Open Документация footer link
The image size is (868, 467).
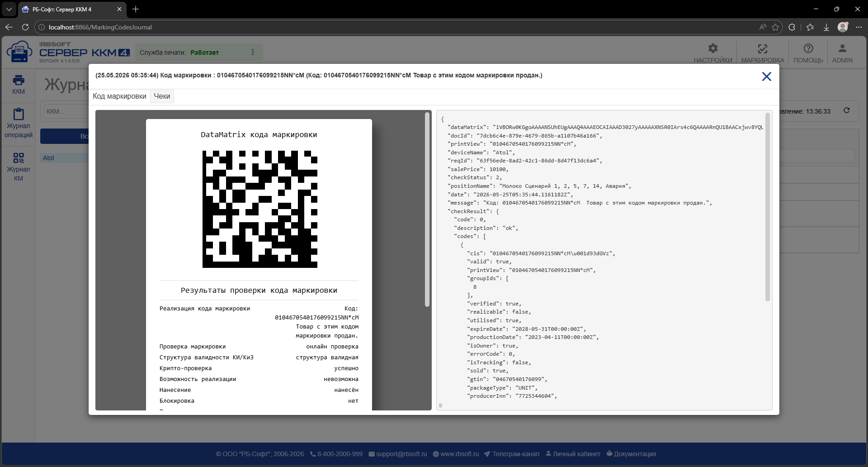tap(631, 454)
